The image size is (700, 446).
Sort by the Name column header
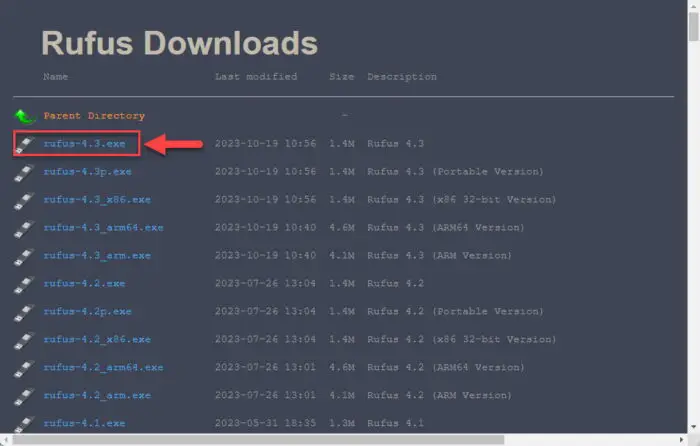click(56, 77)
